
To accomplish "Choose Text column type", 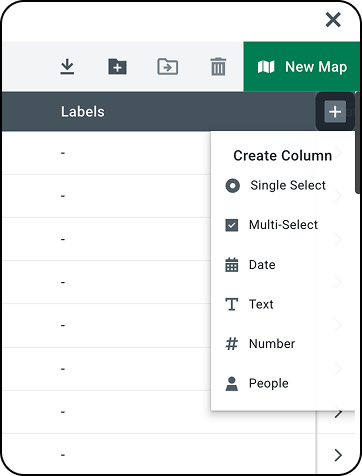I will pos(250,304).
